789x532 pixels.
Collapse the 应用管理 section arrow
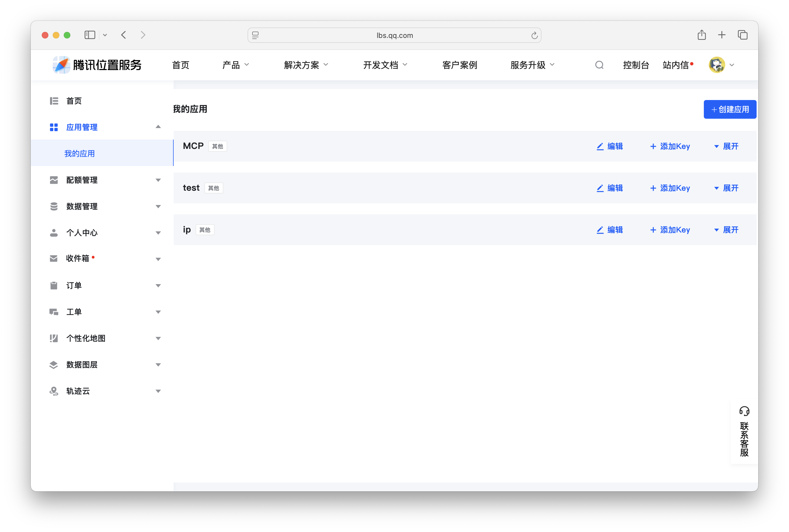(x=158, y=127)
